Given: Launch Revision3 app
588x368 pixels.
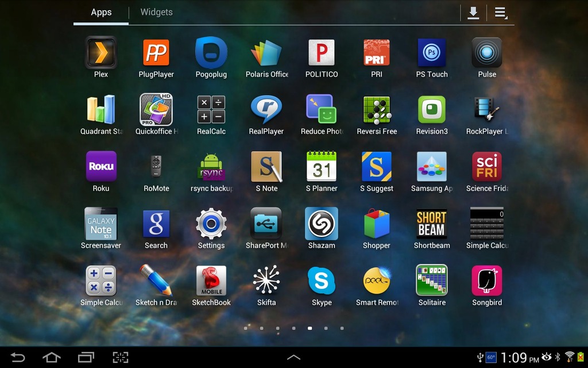Looking at the screenshot, I should pos(432,110).
